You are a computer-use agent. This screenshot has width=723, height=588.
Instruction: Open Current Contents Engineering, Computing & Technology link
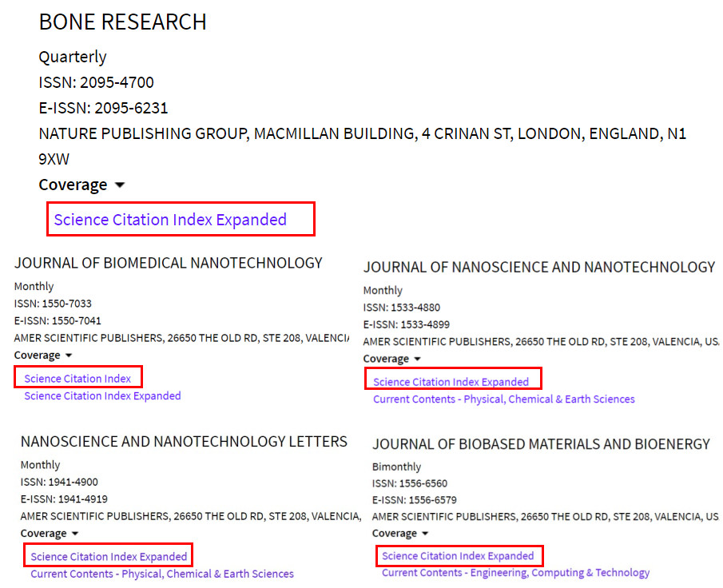click(x=515, y=573)
